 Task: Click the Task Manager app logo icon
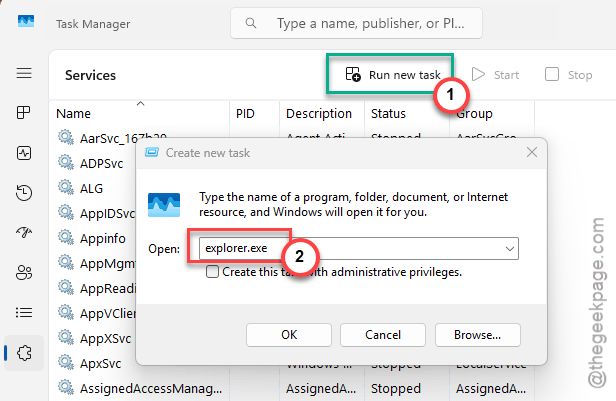coord(26,21)
